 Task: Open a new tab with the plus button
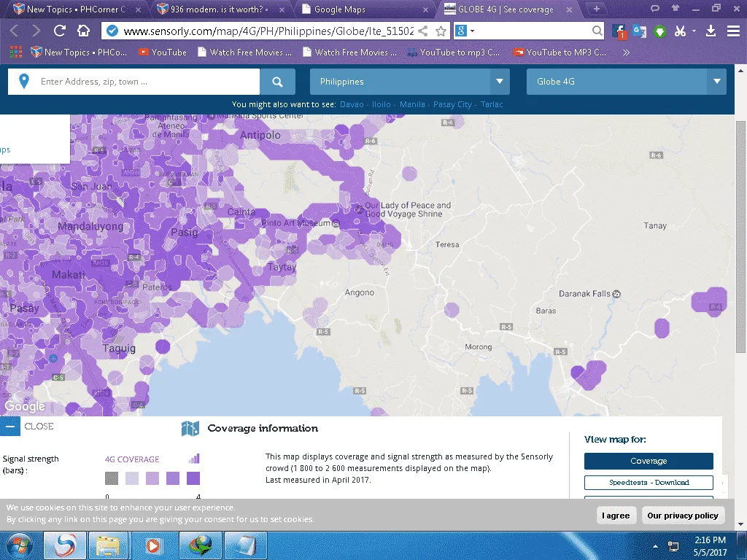click(597, 9)
